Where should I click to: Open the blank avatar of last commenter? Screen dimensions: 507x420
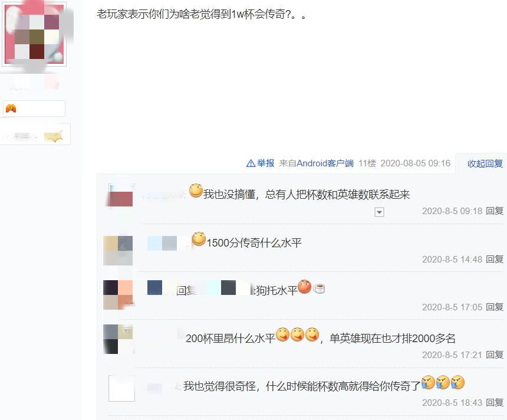[x=121, y=388]
